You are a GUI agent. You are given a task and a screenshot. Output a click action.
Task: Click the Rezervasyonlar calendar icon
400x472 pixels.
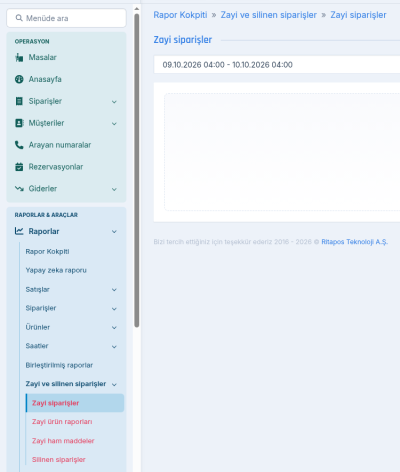pos(19,167)
